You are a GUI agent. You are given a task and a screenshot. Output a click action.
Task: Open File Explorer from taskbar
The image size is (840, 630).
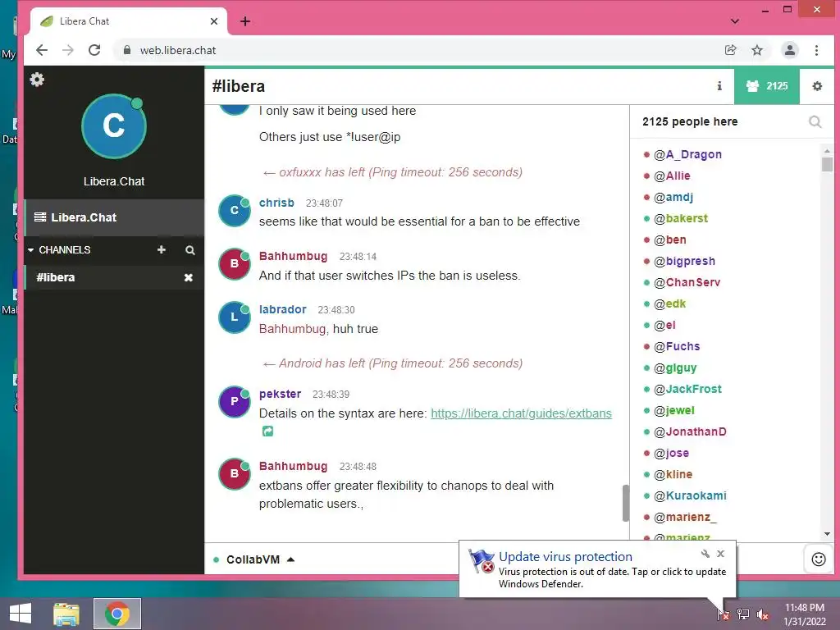pos(66,614)
